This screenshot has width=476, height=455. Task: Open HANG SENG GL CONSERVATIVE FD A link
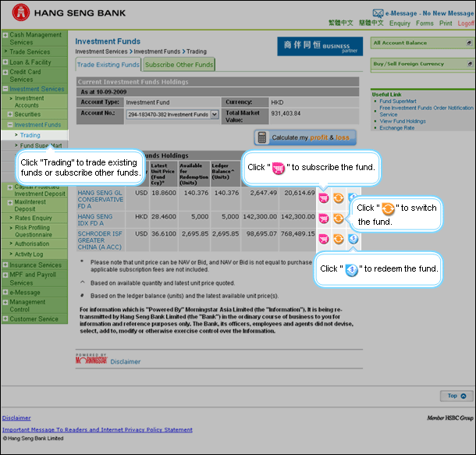pyautogui.click(x=100, y=200)
